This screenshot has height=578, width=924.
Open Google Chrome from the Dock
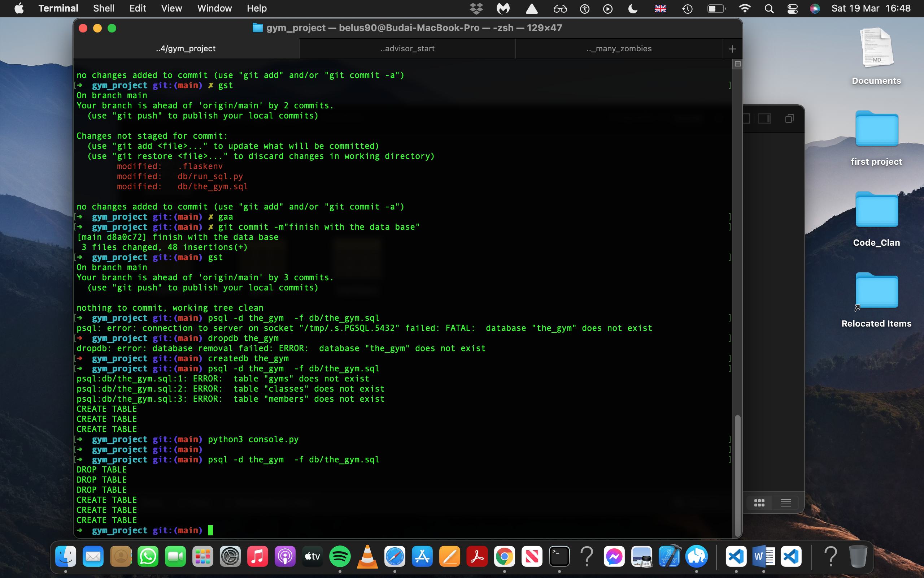pyautogui.click(x=504, y=556)
